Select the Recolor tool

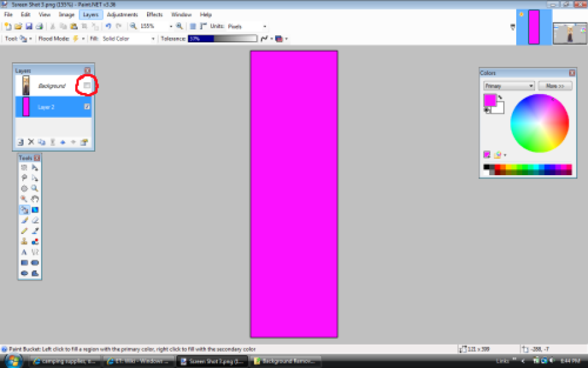tap(35, 241)
